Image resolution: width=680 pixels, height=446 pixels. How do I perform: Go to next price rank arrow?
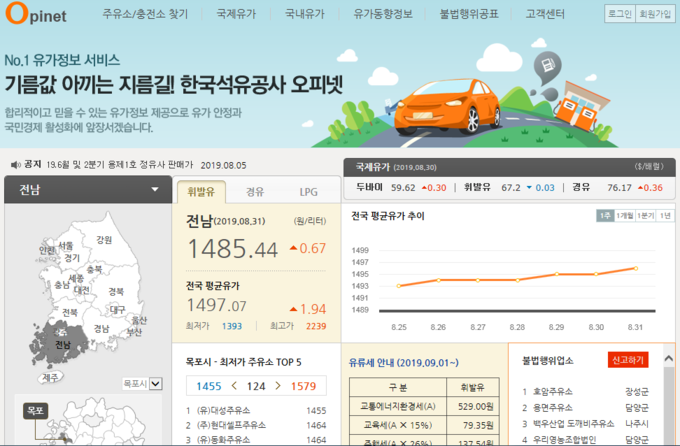(x=278, y=385)
